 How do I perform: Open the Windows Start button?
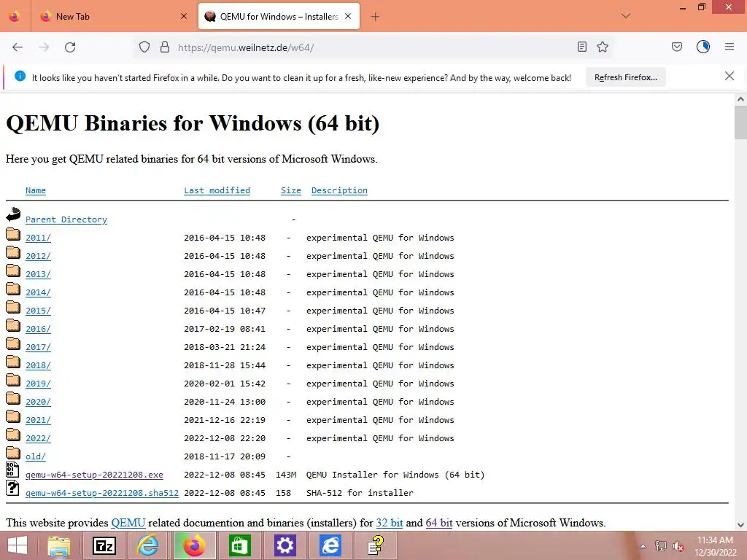[x=18, y=545]
